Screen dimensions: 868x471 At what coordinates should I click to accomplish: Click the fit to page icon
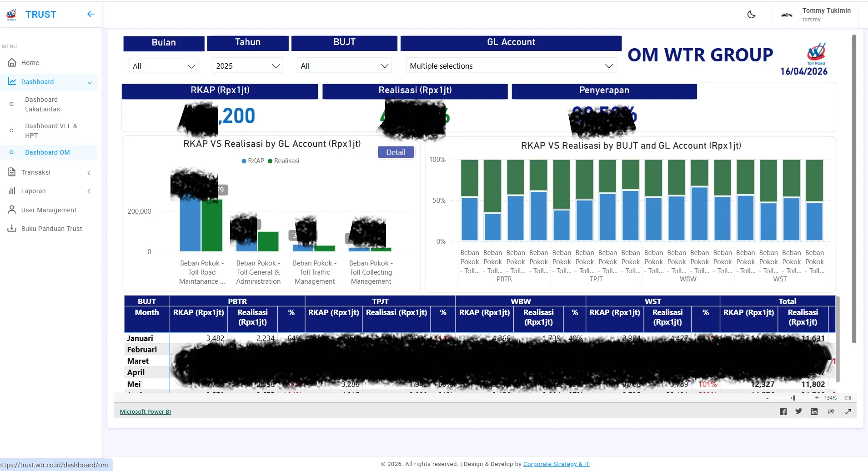click(x=848, y=398)
